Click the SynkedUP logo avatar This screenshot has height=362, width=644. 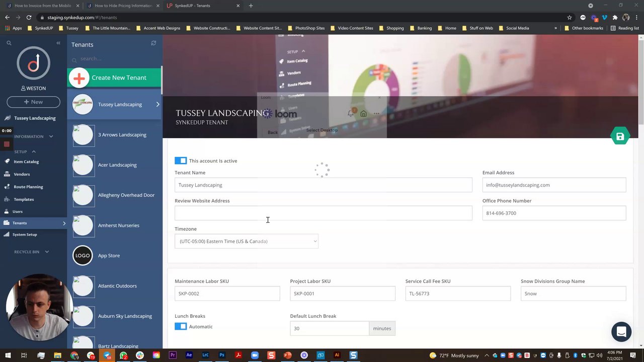(33, 63)
